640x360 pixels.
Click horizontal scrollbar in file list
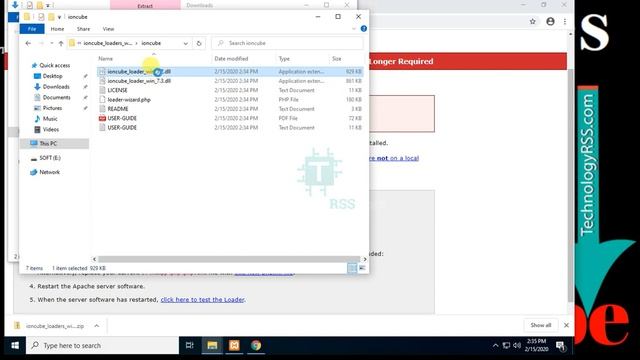point(229,259)
